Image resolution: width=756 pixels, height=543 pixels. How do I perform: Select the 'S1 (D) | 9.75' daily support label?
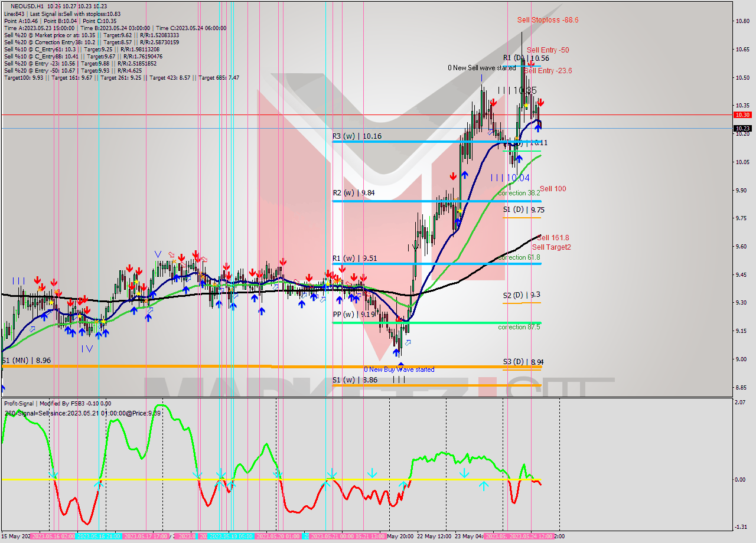[x=524, y=210]
